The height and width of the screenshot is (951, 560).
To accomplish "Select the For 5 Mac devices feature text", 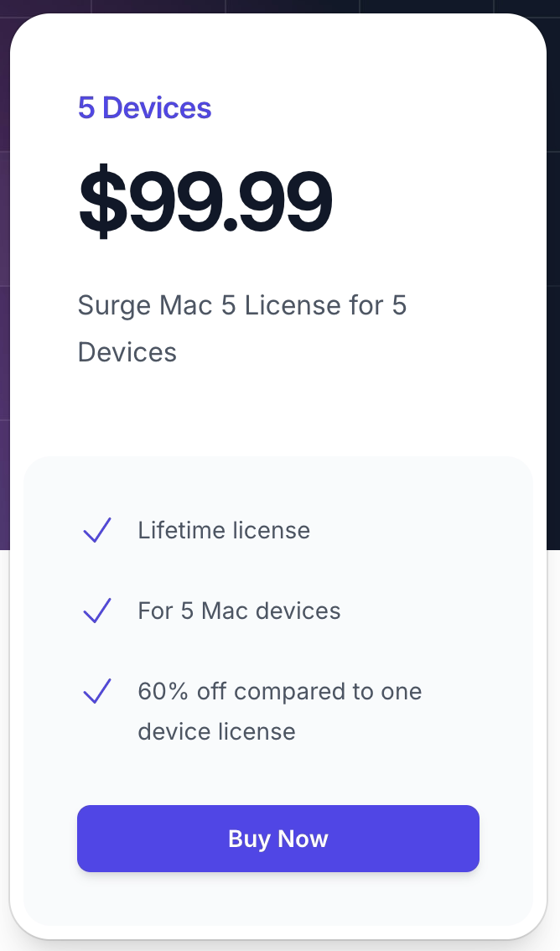I will (239, 611).
